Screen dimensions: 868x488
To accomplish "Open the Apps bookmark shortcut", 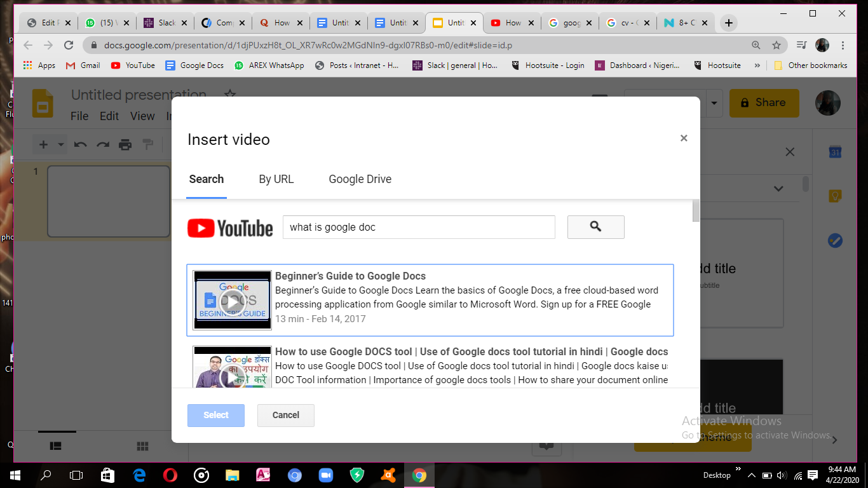I will coord(39,65).
